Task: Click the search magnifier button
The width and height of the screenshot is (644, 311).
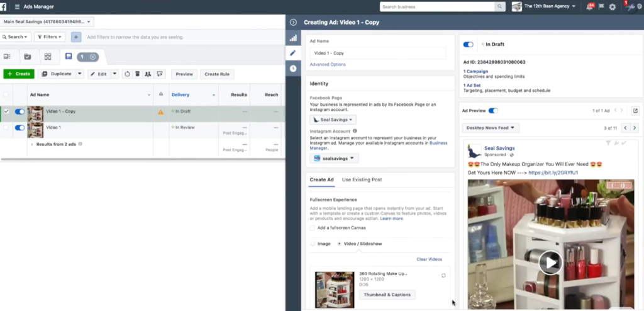Action: click(x=500, y=6)
